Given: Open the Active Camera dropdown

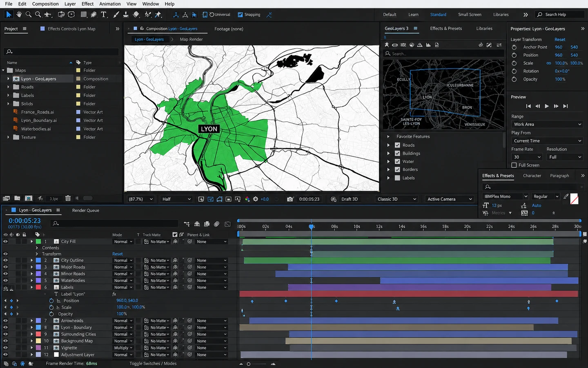Looking at the screenshot, I should pyautogui.click(x=449, y=199).
